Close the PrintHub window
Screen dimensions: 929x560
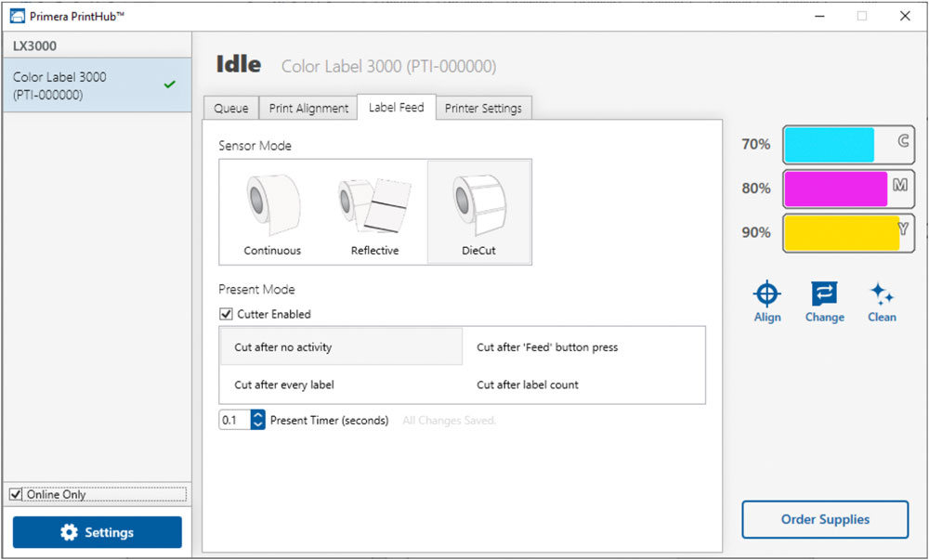[x=905, y=16]
